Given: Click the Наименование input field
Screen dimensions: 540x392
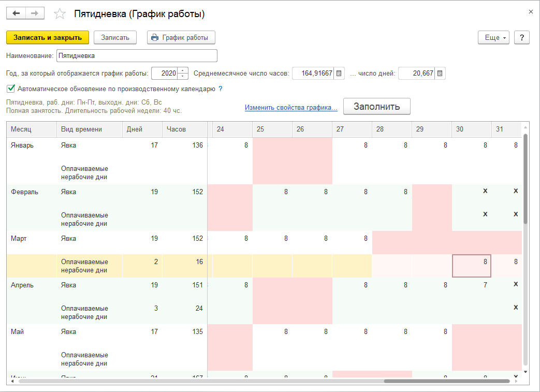Looking at the screenshot, I should [137, 56].
